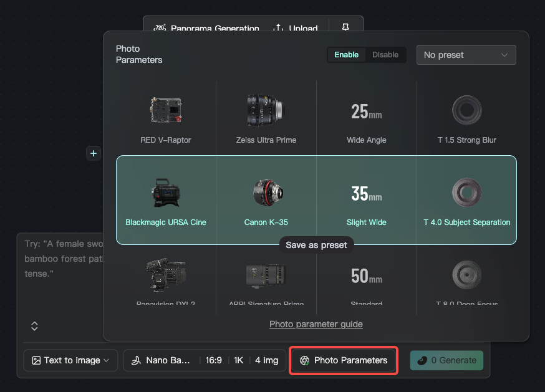Screen dimensions: 545x392
Task: Click the aperture icon in Photo Parameters button
Action: 304,360
